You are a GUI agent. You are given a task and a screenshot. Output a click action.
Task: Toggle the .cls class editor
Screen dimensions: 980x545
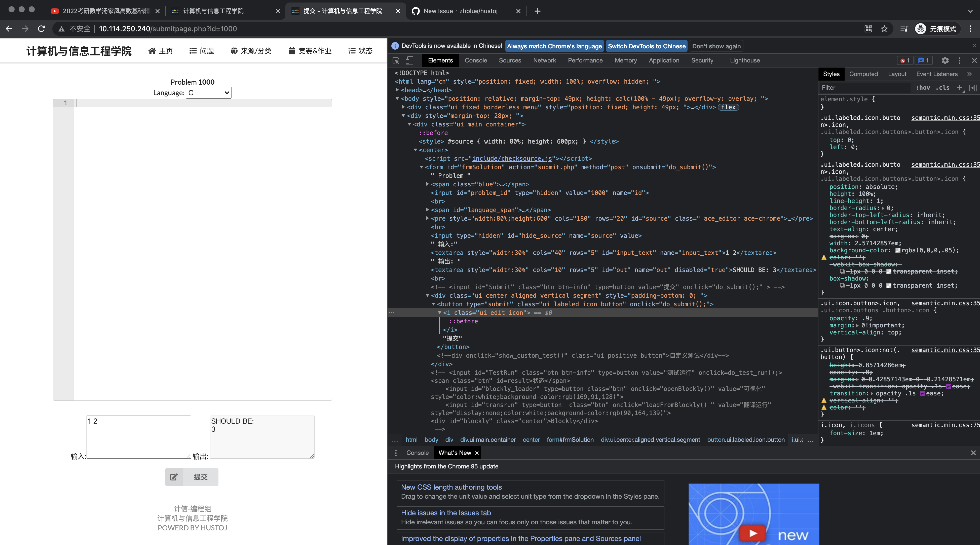[942, 88]
